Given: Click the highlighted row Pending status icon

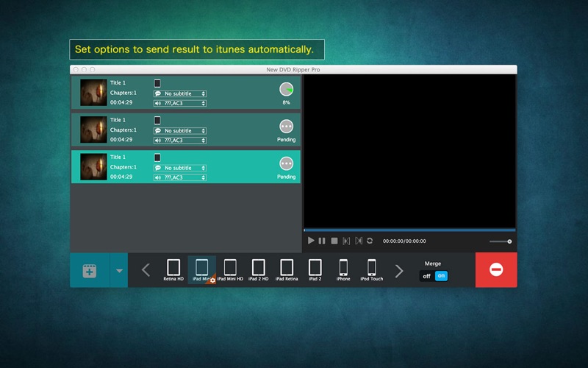Looking at the screenshot, I should [x=286, y=163].
